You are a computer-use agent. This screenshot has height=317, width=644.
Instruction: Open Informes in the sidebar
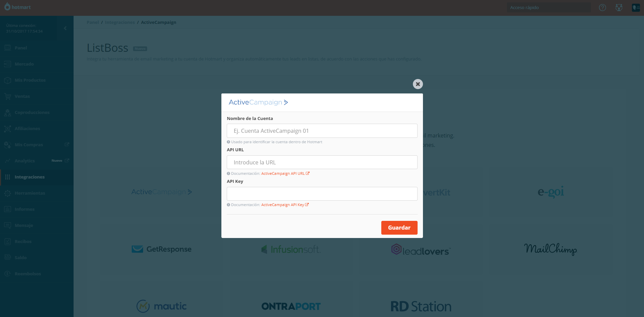tap(37, 209)
